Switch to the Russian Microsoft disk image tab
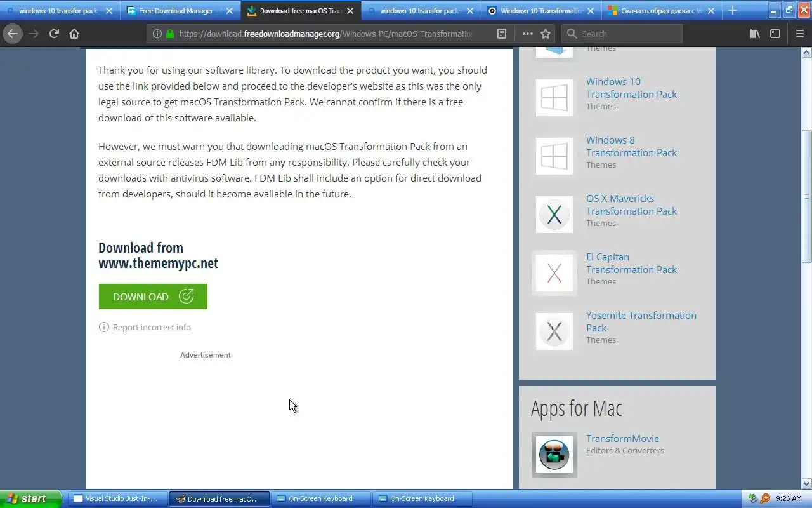The width and height of the screenshot is (812, 508). point(663,11)
